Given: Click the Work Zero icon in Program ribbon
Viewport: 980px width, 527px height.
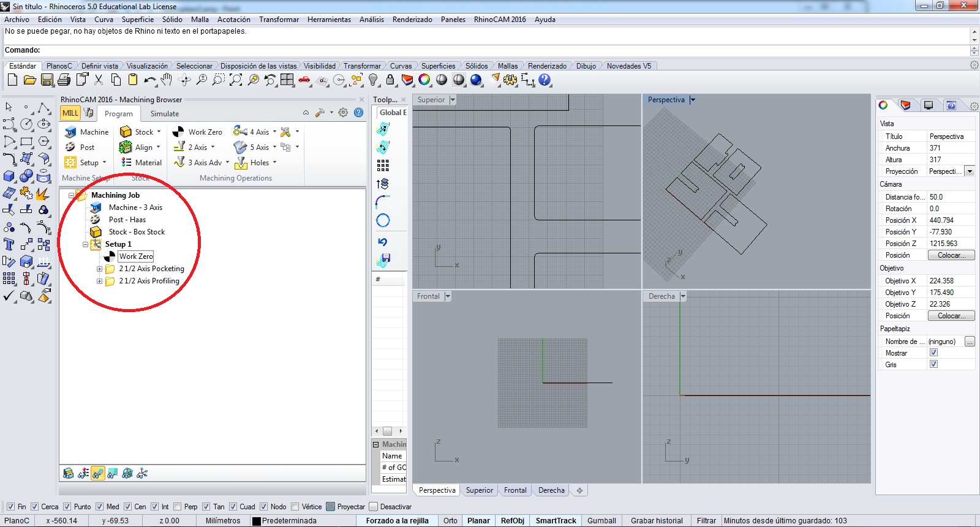Looking at the screenshot, I should coord(178,132).
